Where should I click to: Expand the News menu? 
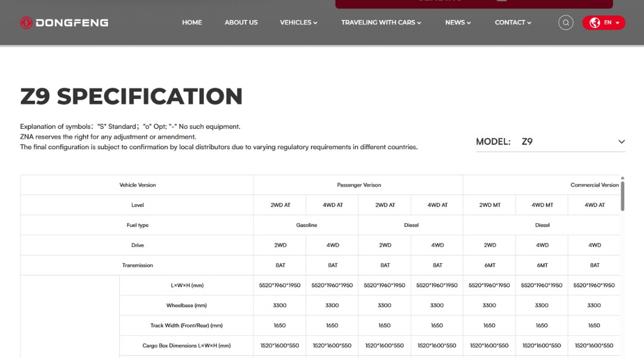[458, 23]
